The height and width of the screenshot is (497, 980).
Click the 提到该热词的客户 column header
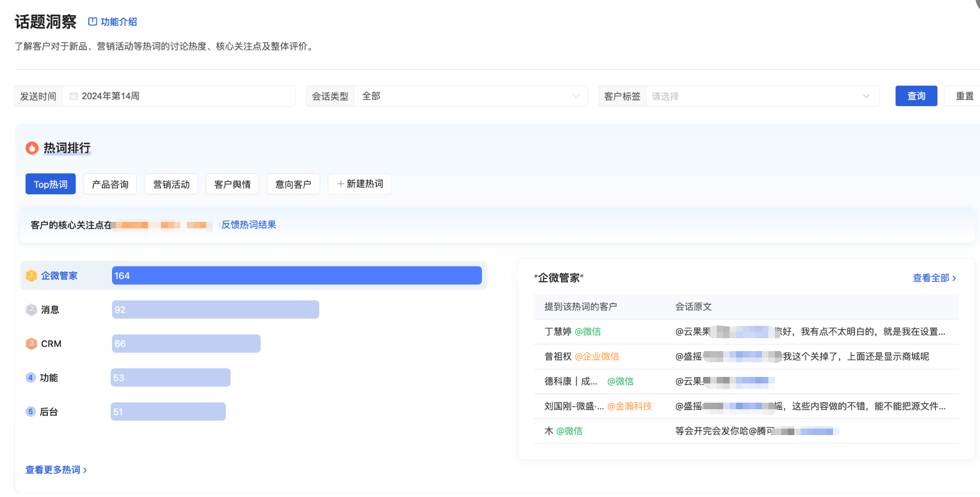click(580, 306)
